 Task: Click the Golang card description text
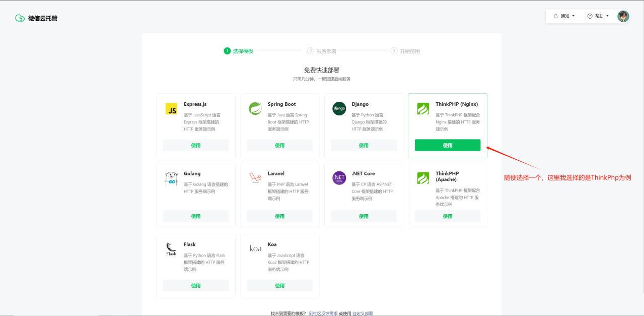click(206, 188)
